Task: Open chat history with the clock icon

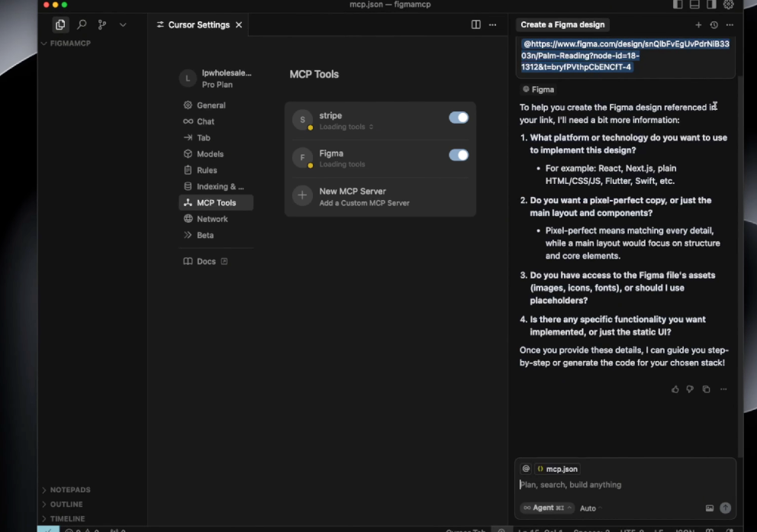Action: click(714, 24)
